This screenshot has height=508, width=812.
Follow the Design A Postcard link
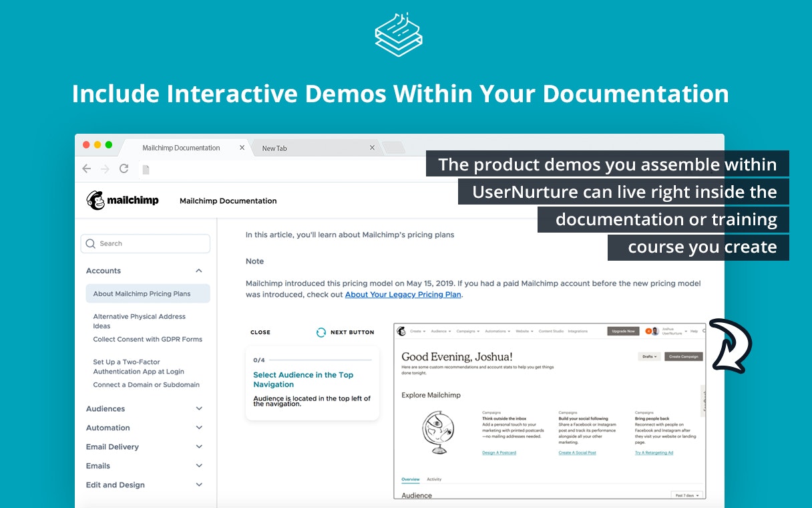pos(499,453)
